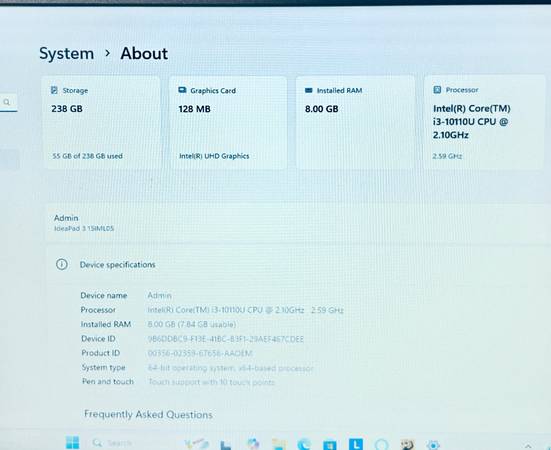
Task: Open File Explorer from the taskbar
Action: pos(279,444)
